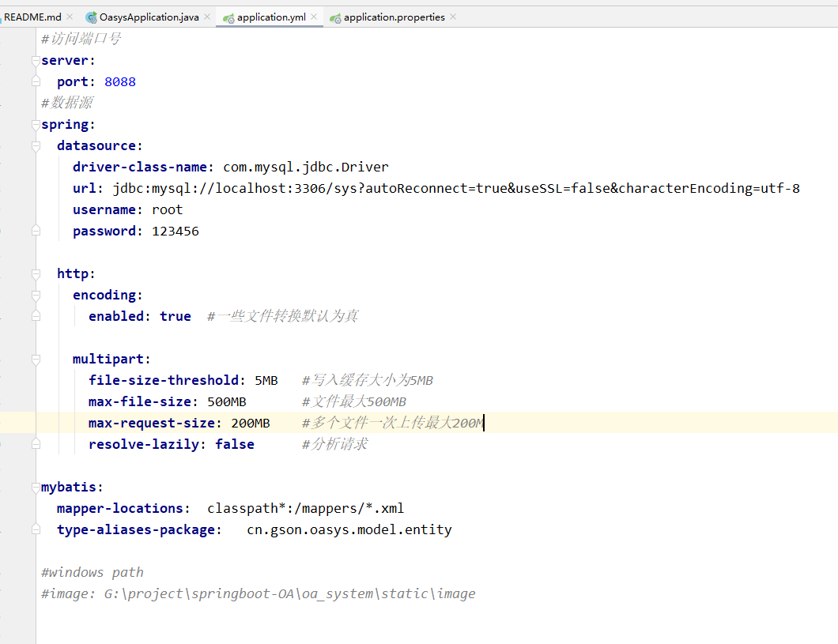
Task: Click the '#文件最大500MB' comment
Action: coord(354,401)
